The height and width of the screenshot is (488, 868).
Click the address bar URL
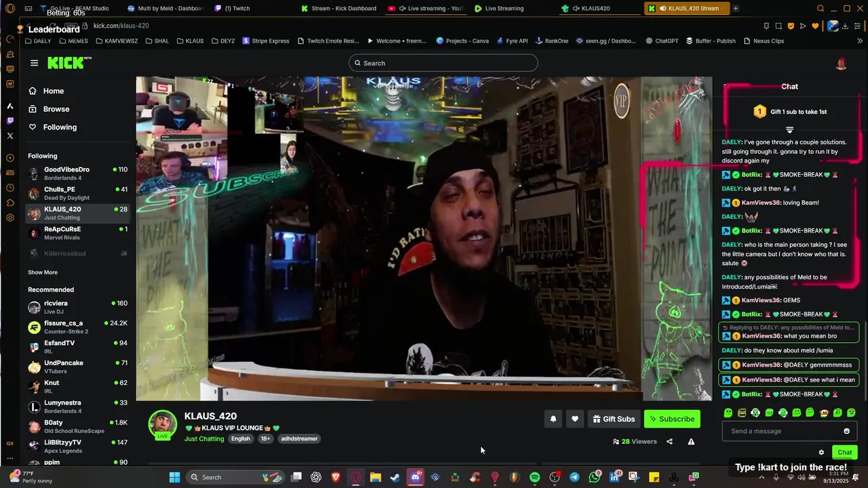pyautogui.click(x=121, y=26)
